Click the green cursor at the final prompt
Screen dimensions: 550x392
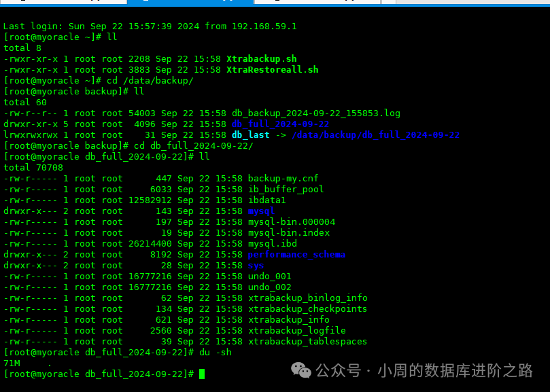[202, 374]
